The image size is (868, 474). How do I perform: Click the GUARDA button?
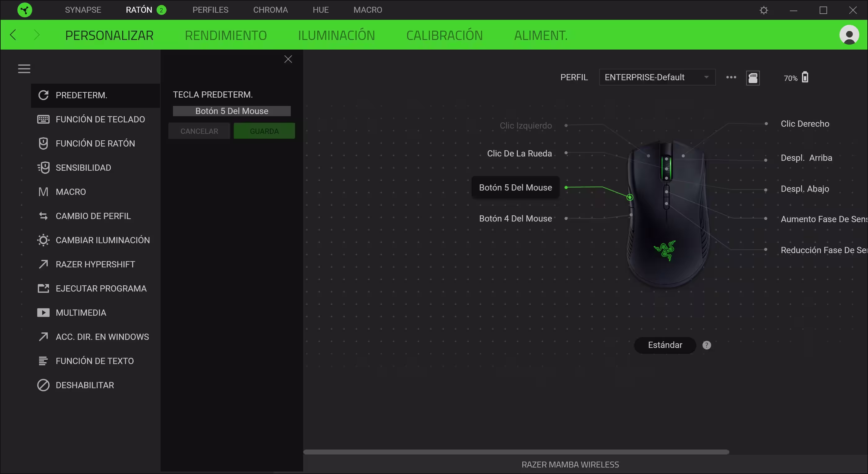point(264,131)
